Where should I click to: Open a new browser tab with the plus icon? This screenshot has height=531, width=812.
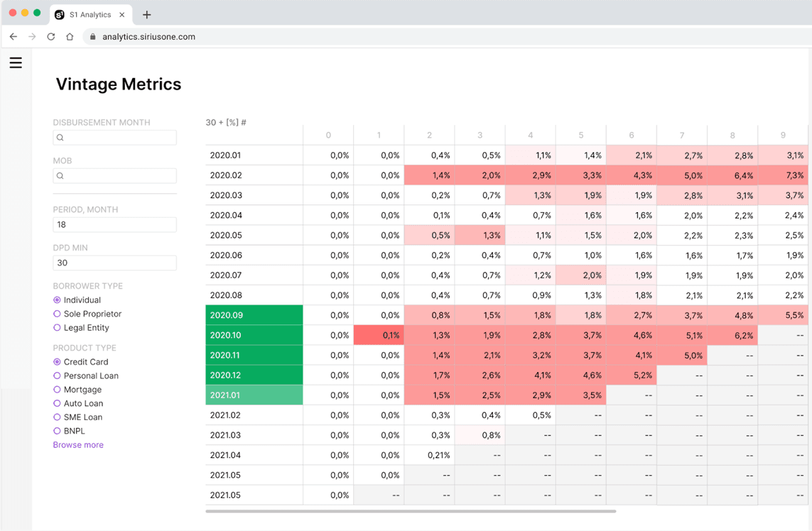coord(146,14)
